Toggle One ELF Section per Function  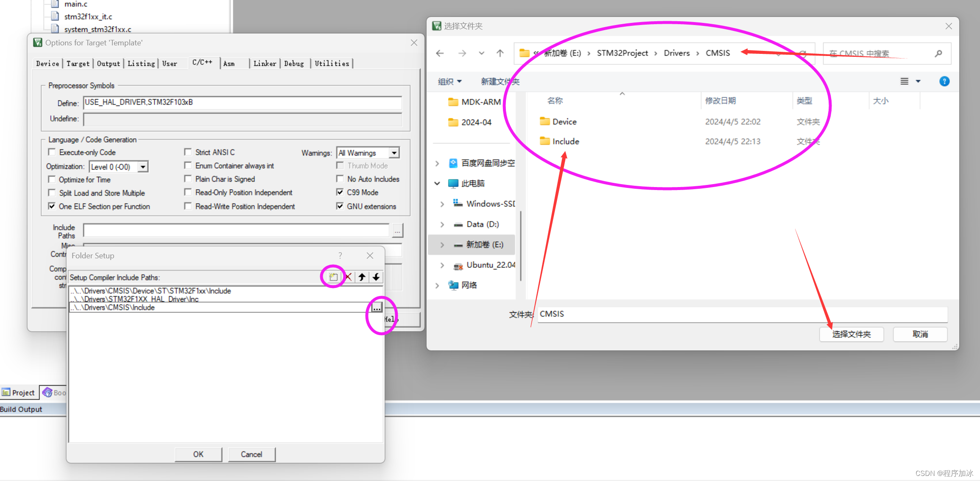[52, 206]
